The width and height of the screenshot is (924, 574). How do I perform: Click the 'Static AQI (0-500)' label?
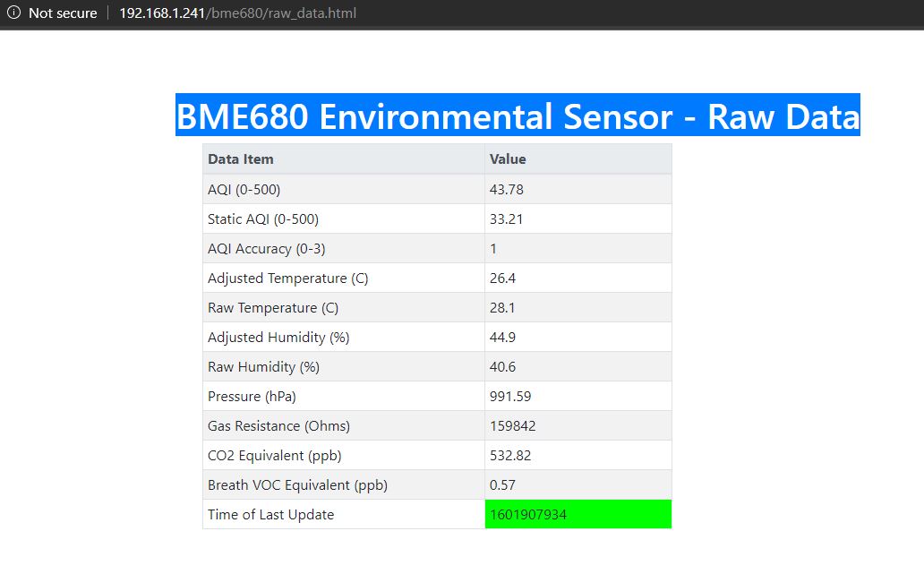click(263, 219)
